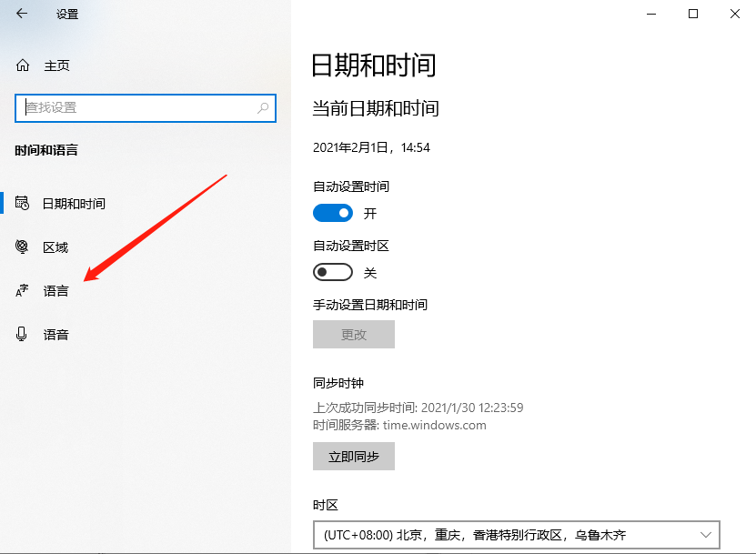This screenshot has height=554, width=756.
Task: Click the search magnifier in 查找设置 box
Action: [263, 107]
